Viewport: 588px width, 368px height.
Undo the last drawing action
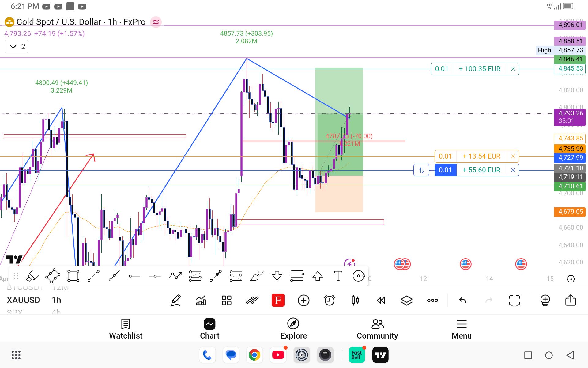pyautogui.click(x=463, y=300)
